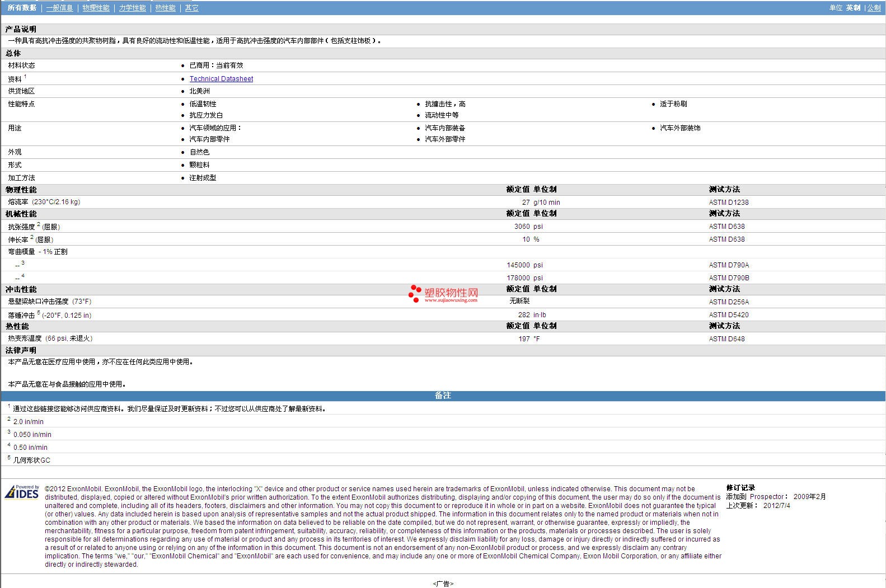886x588 pixels.
Task: Click the 汽车外部装饰 use entry
Action: pos(680,128)
